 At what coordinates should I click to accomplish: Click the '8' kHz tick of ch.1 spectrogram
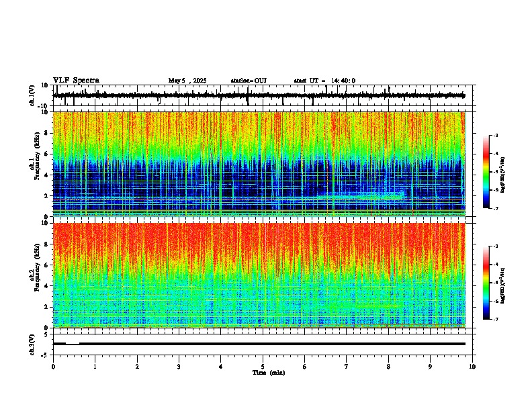(x=47, y=133)
